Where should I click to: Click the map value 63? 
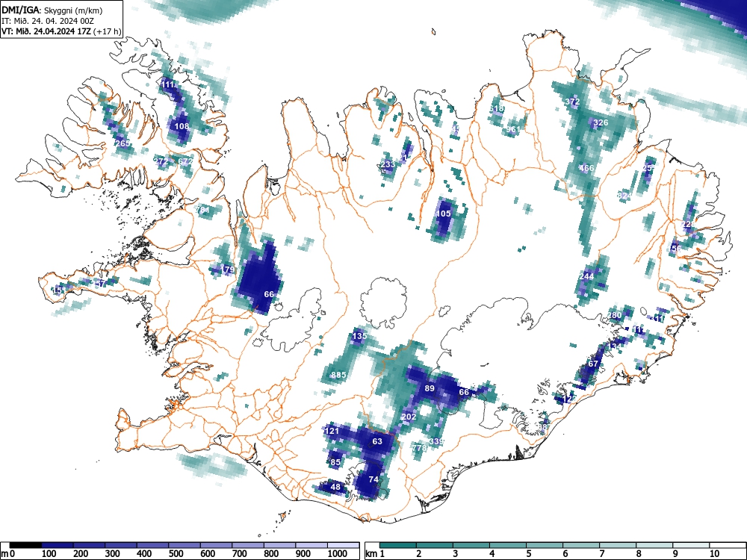click(377, 441)
